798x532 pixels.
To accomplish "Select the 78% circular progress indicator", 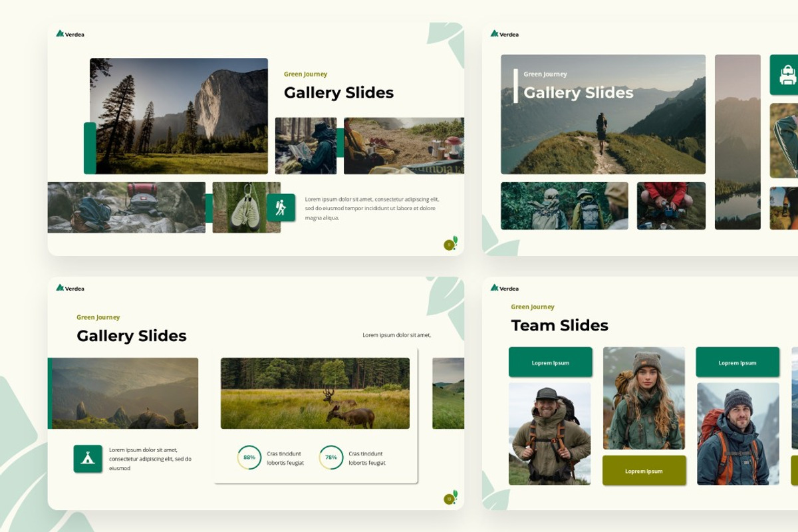I will pos(331,458).
